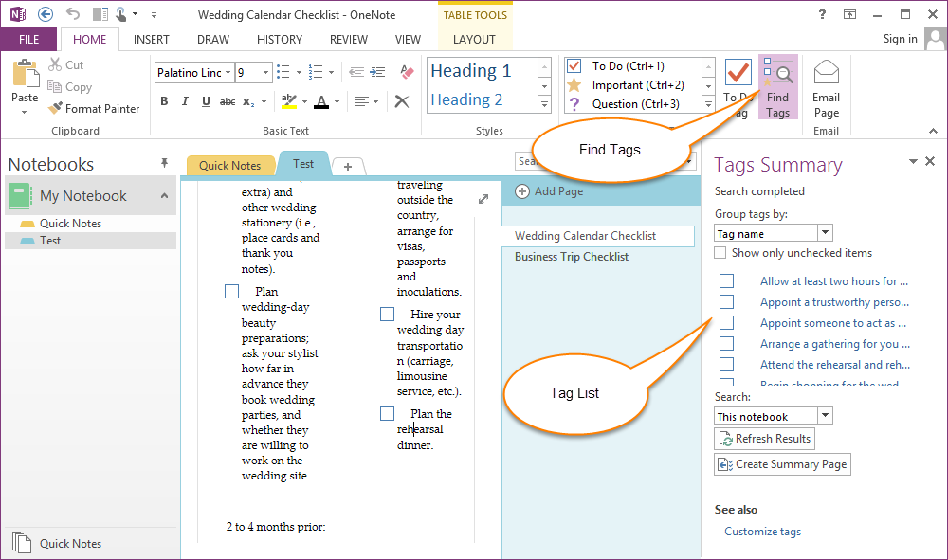Toggle Bold formatting
This screenshot has height=560, width=948.
click(164, 101)
